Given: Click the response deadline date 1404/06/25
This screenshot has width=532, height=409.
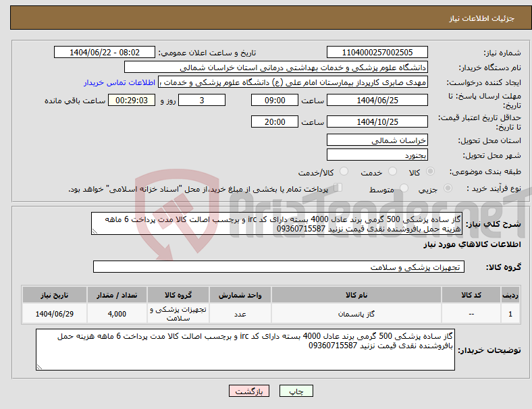Looking at the screenshot, I should pyautogui.click(x=377, y=100).
